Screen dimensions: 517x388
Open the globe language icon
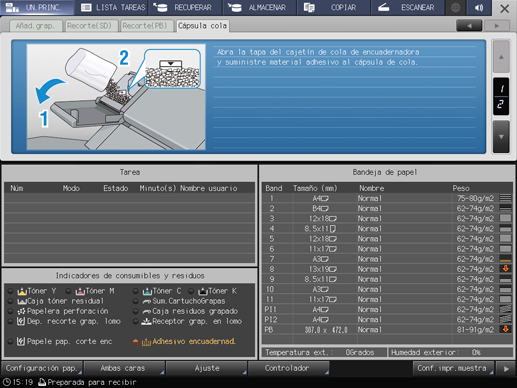click(x=455, y=8)
